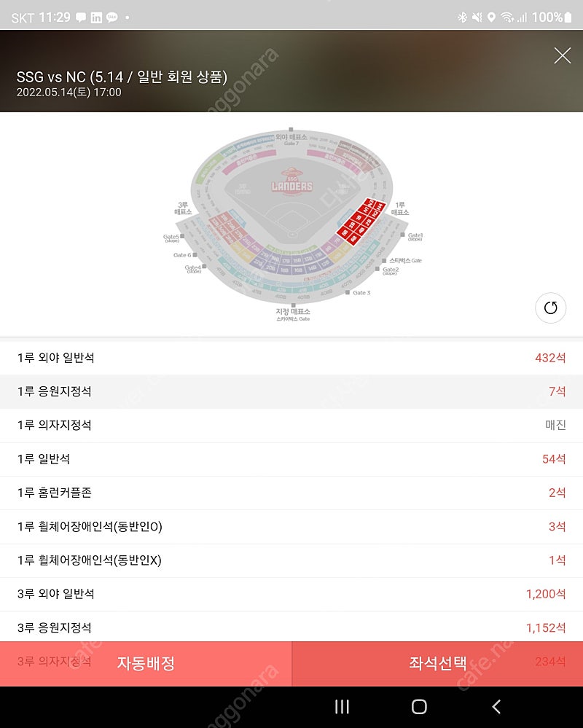Open the LinkedIn notification in the status bar

pyautogui.click(x=96, y=17)
